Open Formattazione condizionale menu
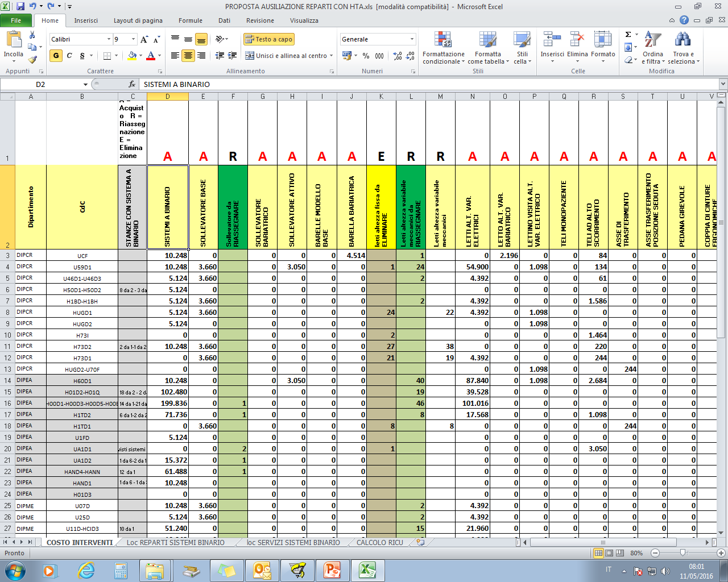The width and height of the screenshot is (728, 582). 444,48
